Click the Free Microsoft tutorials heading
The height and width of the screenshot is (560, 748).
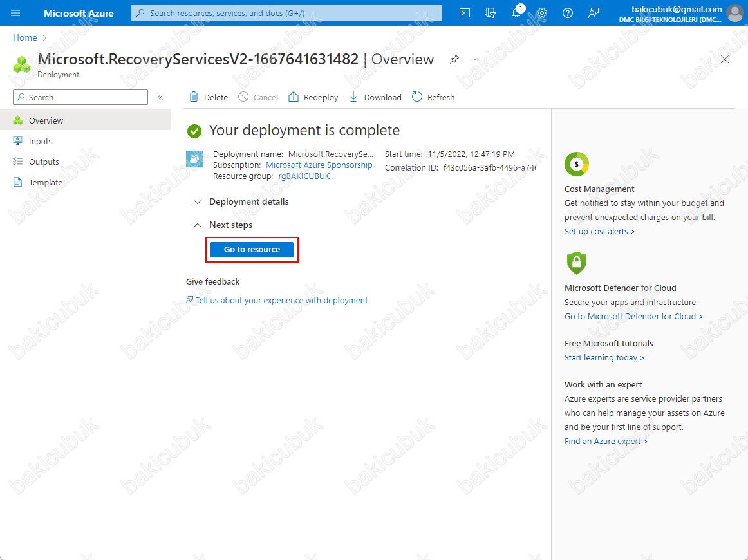pyautogui.click(x=609, y=344)
